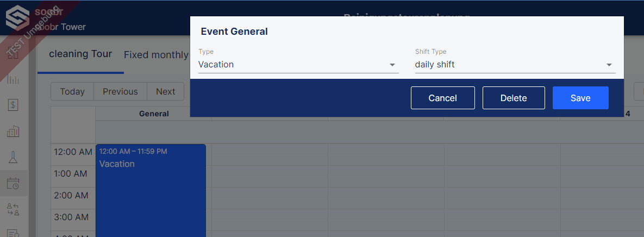The image size is (644, 237).
Task: Open the flask sidebar icon
Action: pyautogui.click(x=14, y=157)
